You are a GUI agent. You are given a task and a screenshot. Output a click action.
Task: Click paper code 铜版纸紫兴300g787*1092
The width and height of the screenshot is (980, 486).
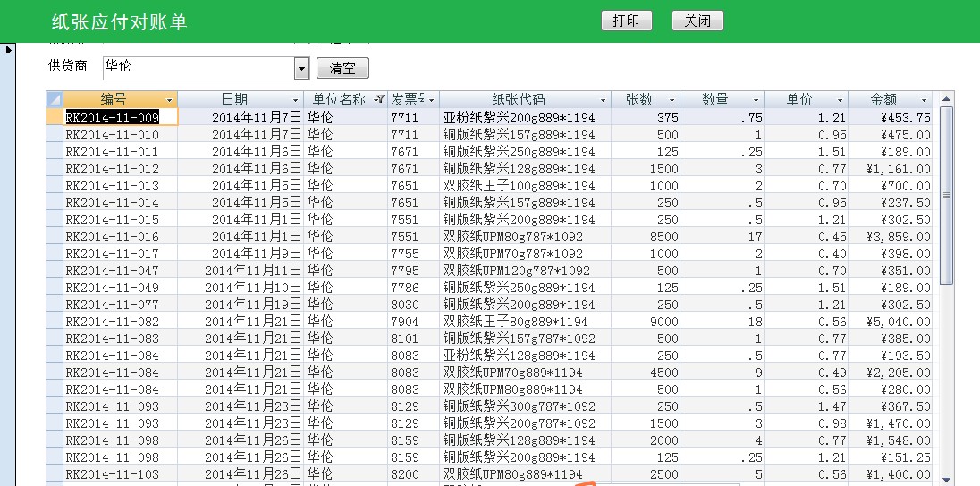[x=525, y=406]
